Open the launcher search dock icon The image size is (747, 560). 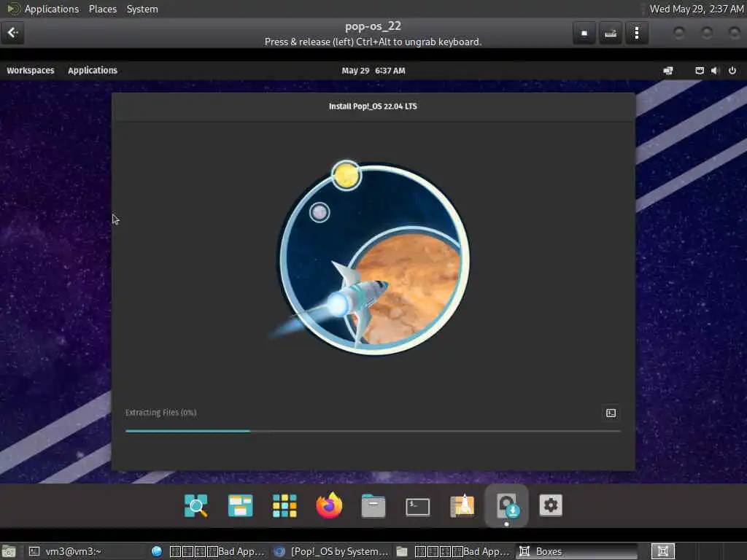(x=196, y=506)
